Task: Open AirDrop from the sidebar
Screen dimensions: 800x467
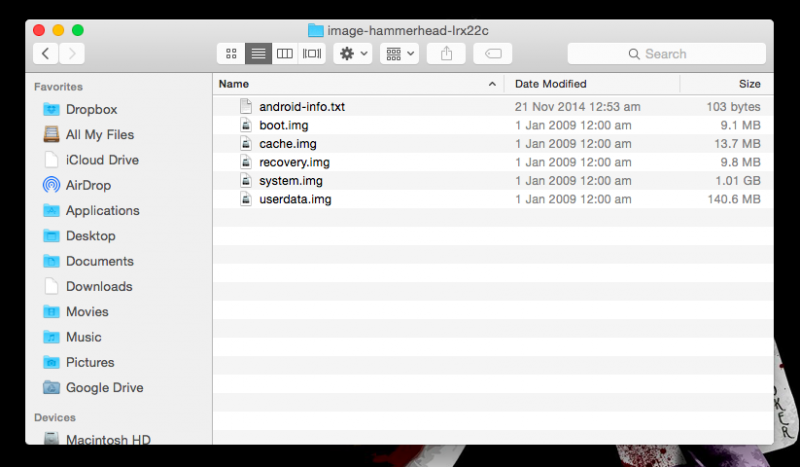Action: (88, 185)
